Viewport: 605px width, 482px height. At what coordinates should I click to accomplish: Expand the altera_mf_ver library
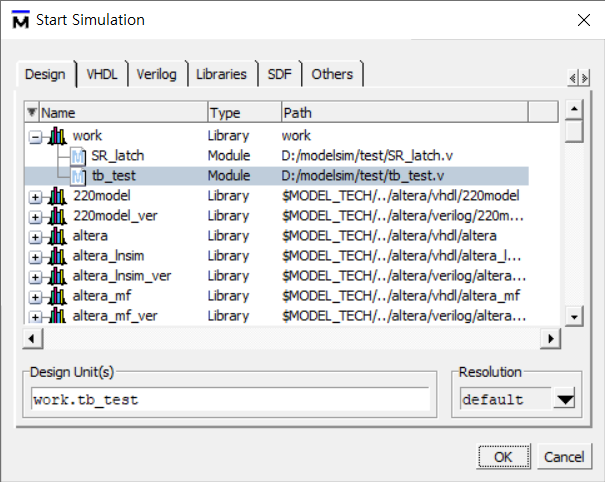pos(35,317)
